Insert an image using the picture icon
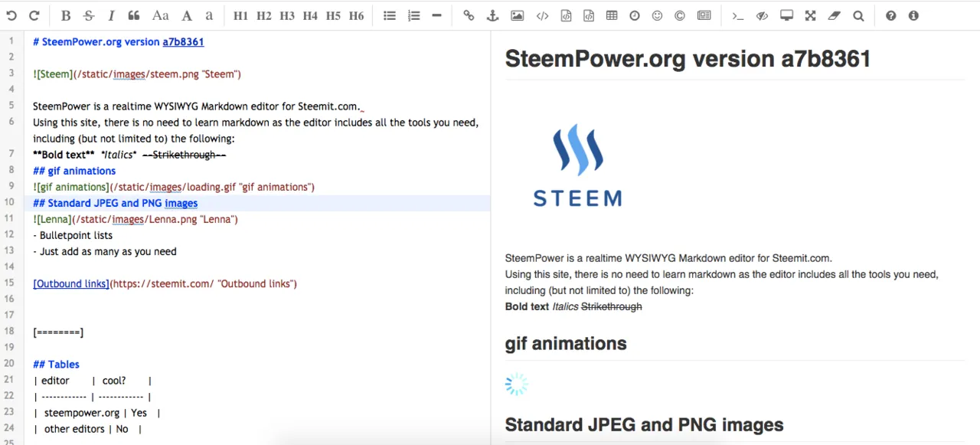 point(518,15)
